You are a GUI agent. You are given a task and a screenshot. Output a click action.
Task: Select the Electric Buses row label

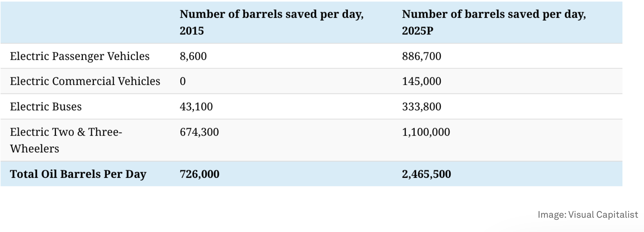pyautogui.click(x=46, y=107)
